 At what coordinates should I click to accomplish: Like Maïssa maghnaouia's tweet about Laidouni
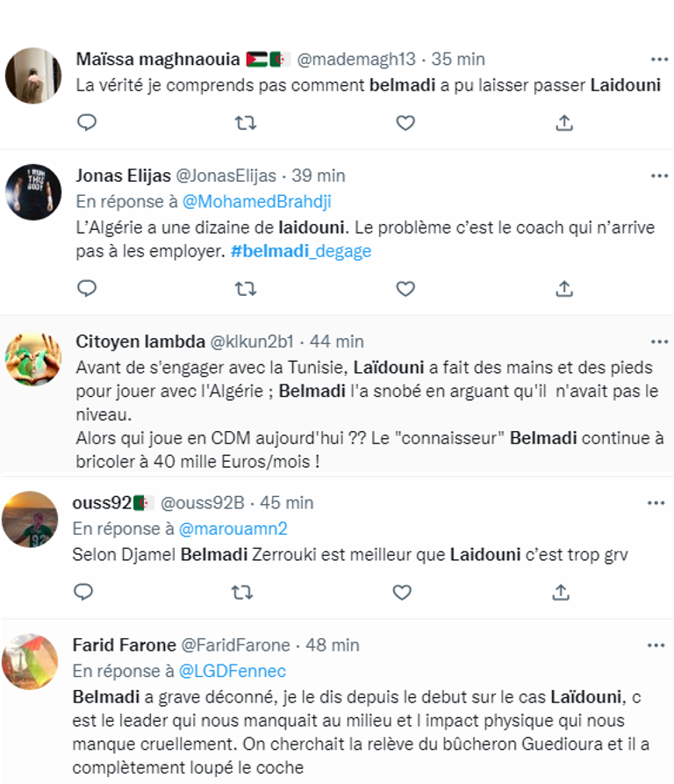tap(405, 123)
